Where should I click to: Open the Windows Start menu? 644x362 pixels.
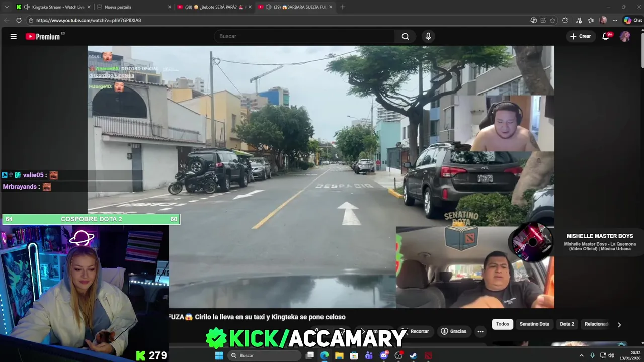click(219, 355)
